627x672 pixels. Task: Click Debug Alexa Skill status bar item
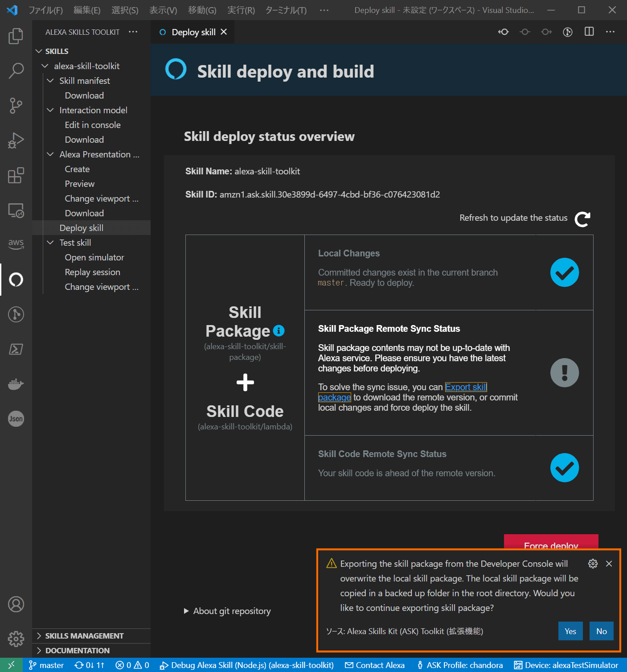coord(246,665)
